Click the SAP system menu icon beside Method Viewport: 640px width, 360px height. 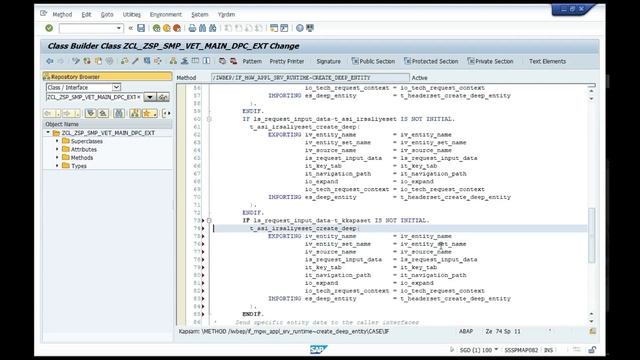44,13
